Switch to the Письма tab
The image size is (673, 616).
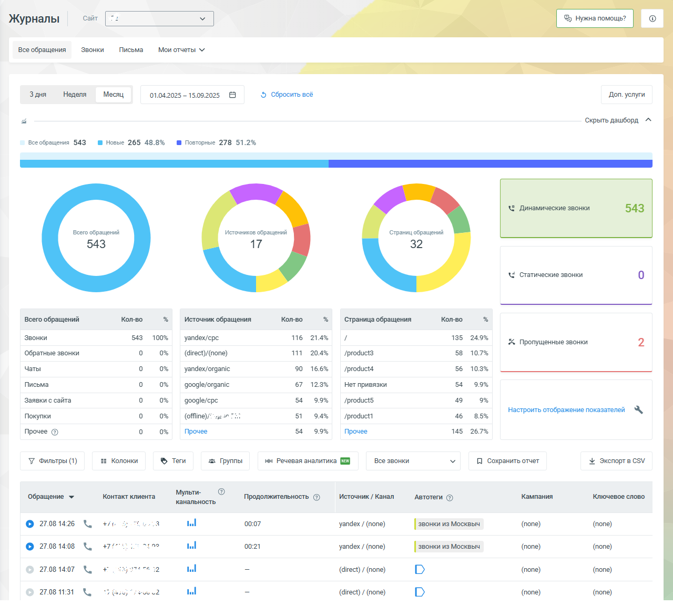[131, 50]
